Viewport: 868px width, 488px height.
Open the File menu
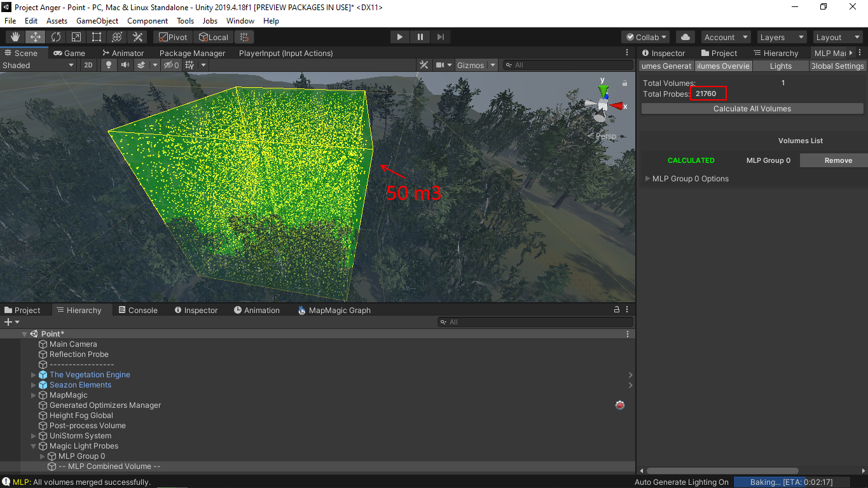point(10,20)
